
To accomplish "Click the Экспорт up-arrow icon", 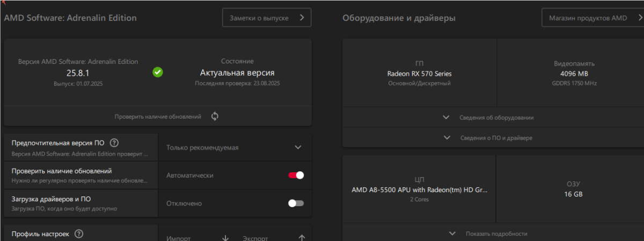I will pyautogui.click(x=302, y=238).
